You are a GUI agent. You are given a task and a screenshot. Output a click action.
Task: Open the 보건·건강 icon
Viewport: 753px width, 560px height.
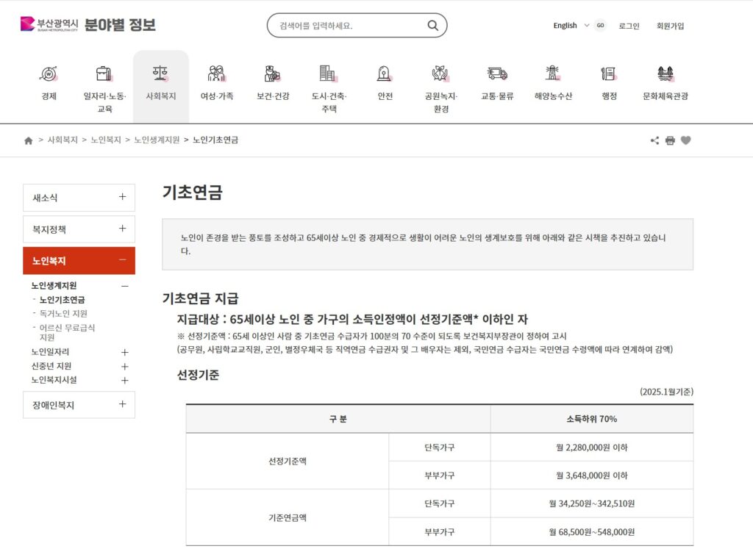(272, 81)
